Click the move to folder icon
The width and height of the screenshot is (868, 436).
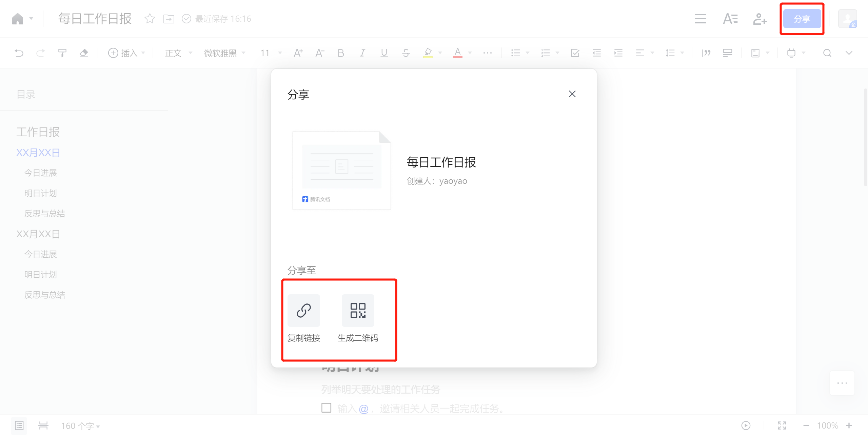169,19
